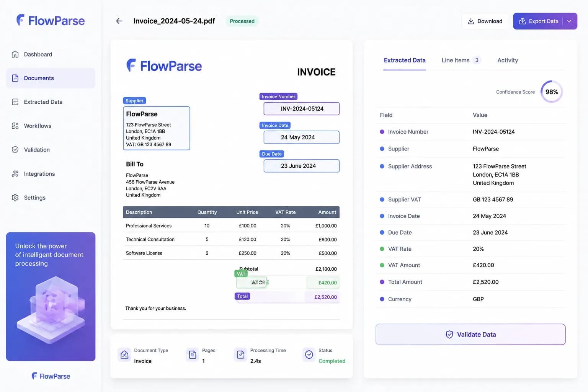Click the Extracted Data sidebar icon

[x=15, y=102]
